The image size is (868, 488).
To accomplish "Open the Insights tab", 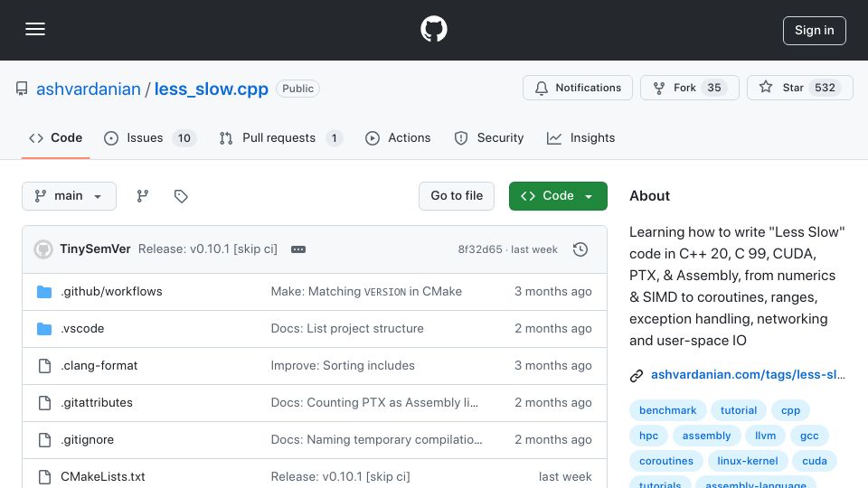I will (580, 138).
